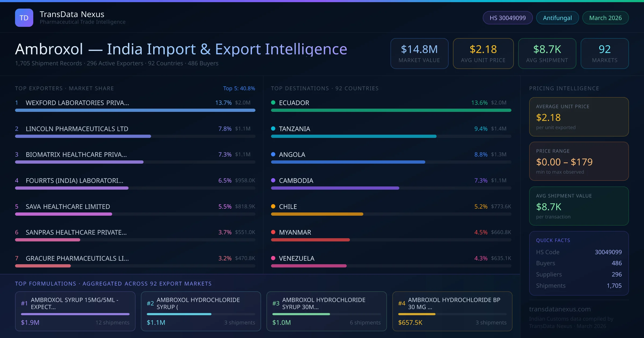644x338 pixels.
Task: Toggle the HS 30049099 filter
Action: [507, 18]
